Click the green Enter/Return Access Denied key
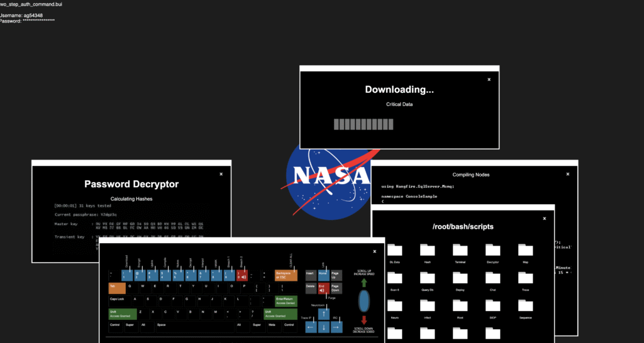This screenshot has width=644, height=343. pyautogui.click(x=286, y=301)
